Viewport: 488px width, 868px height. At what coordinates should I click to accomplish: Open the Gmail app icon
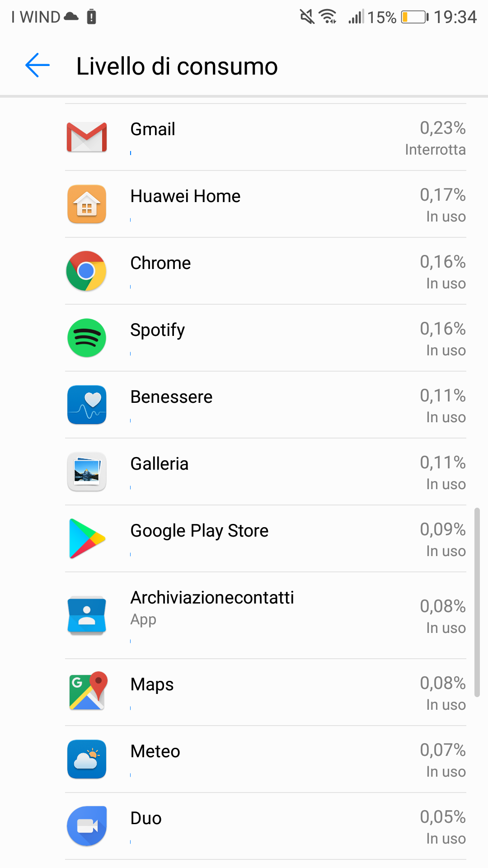point(87,137)
